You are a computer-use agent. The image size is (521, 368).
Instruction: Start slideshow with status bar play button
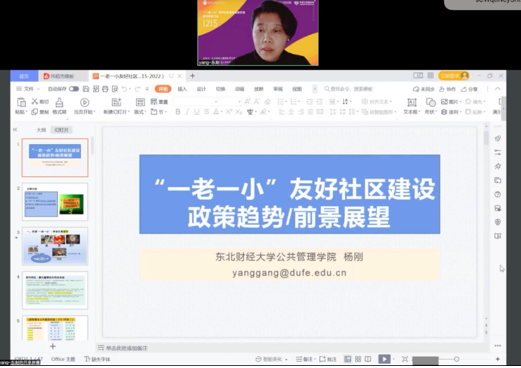coord(384,359)
